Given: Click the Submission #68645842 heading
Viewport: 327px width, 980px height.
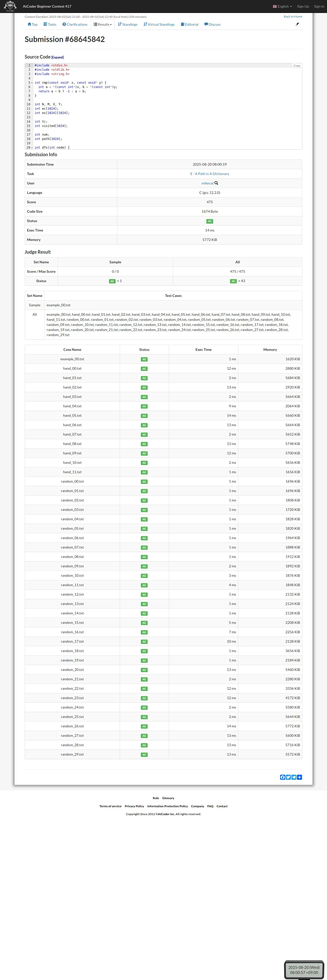Looking at the screenshot, I should tap(65, 39).
